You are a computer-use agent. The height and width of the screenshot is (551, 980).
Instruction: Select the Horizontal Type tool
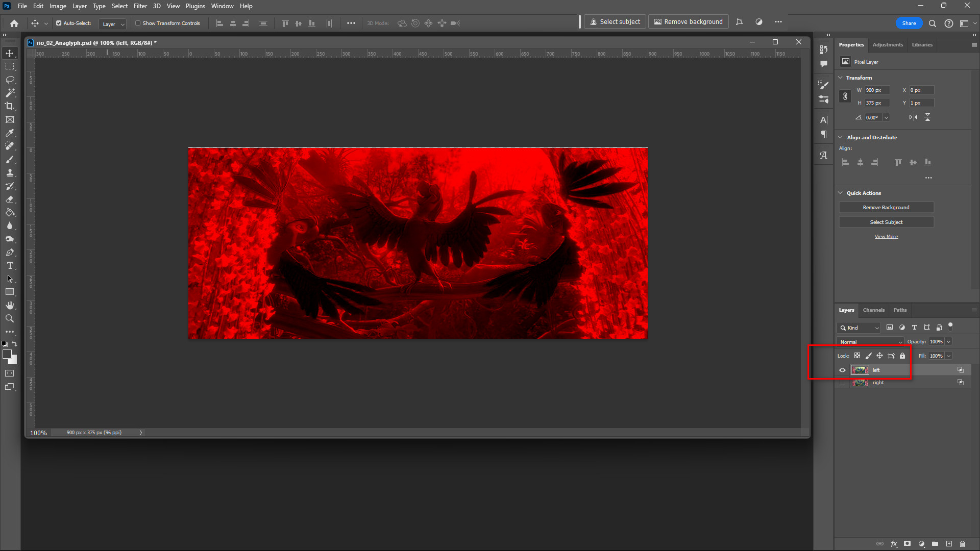pyautogui.click(x=10, y=265)
